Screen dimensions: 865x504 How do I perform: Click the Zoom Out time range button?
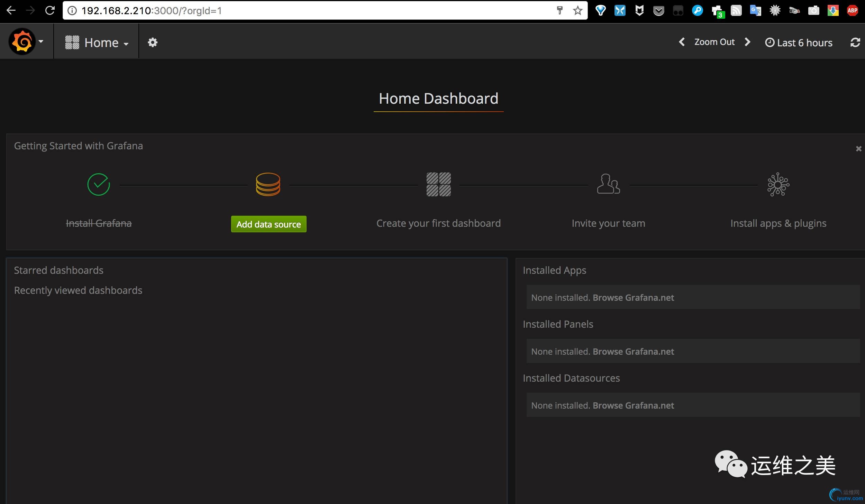(714, 42)
